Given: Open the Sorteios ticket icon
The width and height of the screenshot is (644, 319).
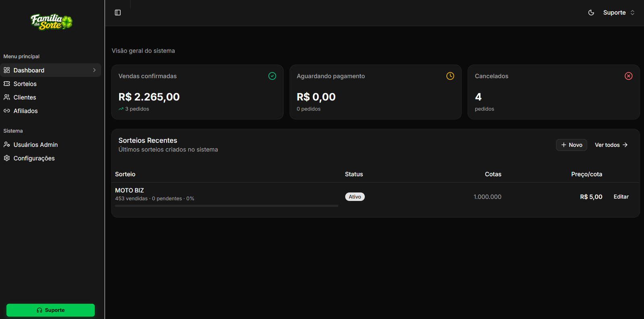Looking at the screenshot, I should (x=7, y=84).
